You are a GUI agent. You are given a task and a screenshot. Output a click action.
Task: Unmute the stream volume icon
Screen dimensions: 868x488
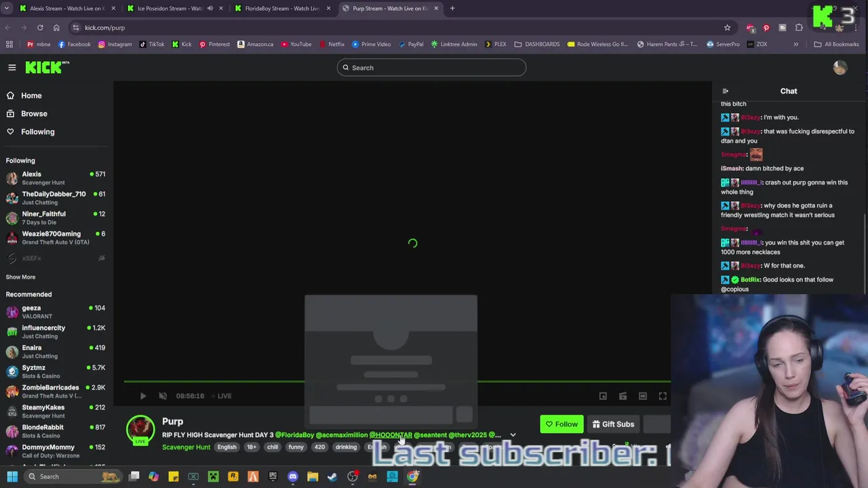pos(163,396)
